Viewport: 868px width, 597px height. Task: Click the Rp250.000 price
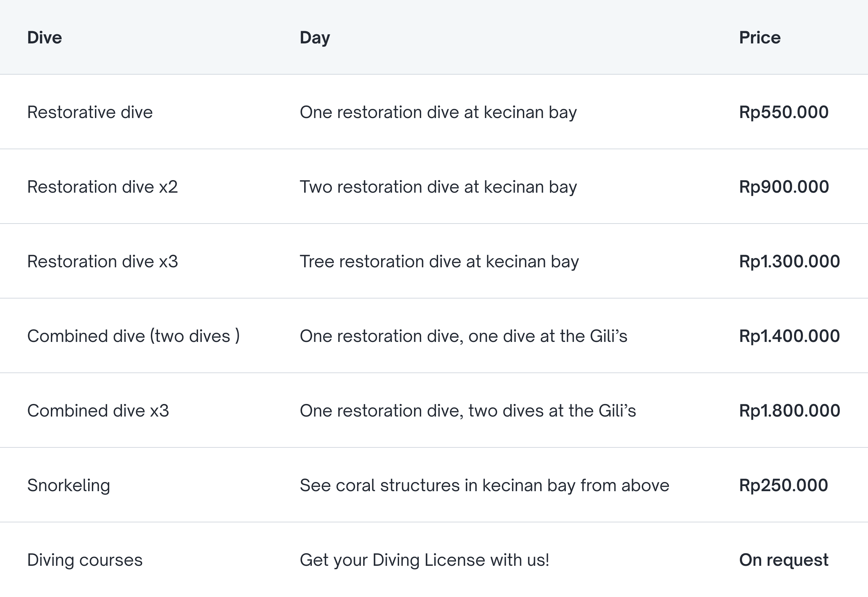click(x=784, y=485)
